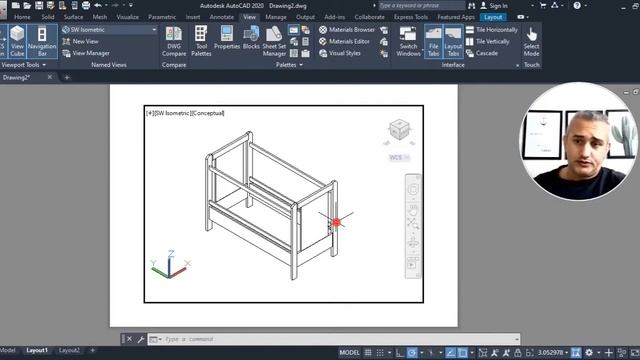This screenshot has height=360, width=640.
Task: Switch to the Manage ribbon tab
Action: pyautogui.click(x=276, y=17)
